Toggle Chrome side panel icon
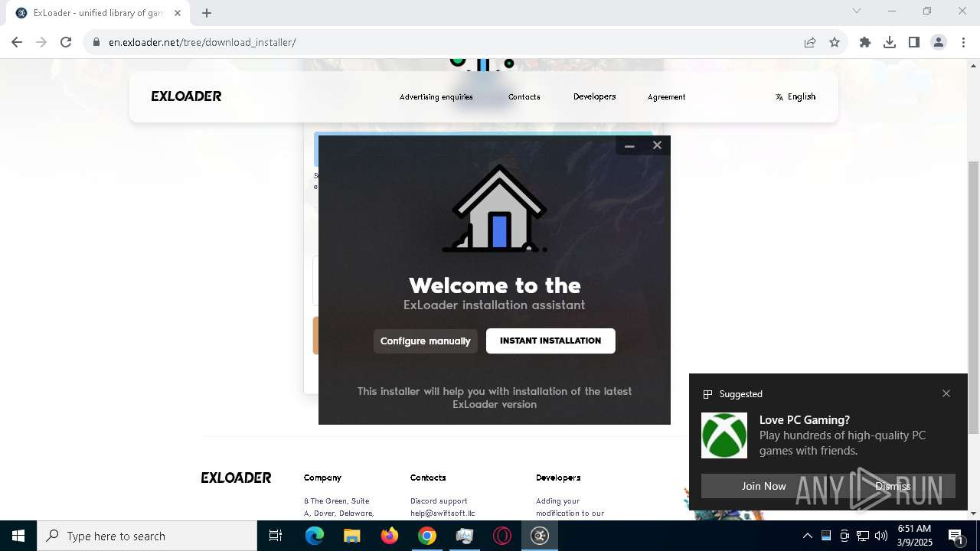980x551 pixels. click(x=914, y=42)
